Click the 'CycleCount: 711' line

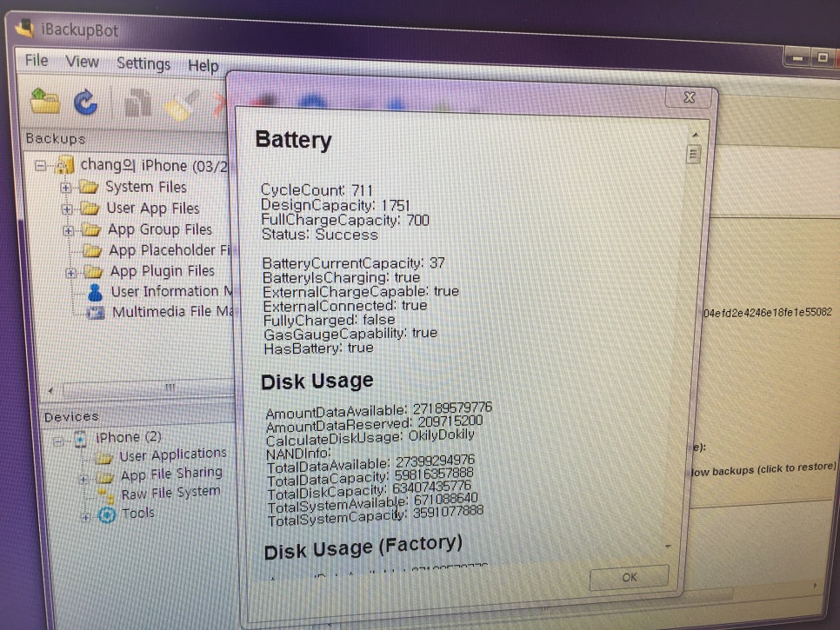[x=316, y=190]
